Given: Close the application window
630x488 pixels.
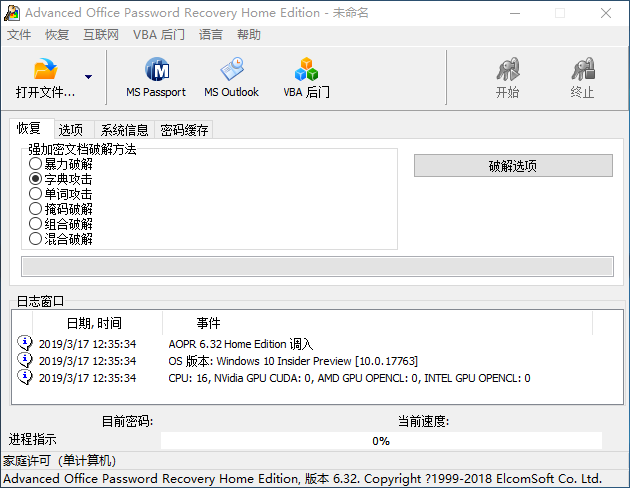Looking at the screenshot, I should [605, 13].
